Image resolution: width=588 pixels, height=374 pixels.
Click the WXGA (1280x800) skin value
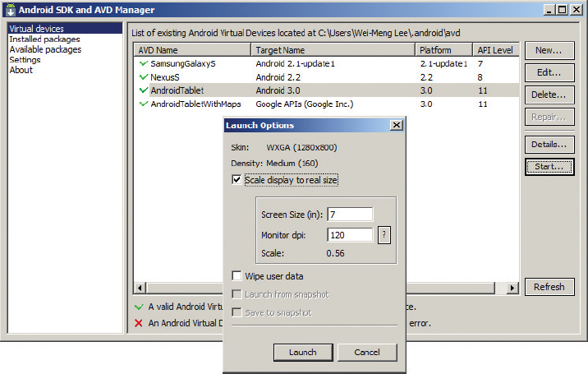(301, 148)
